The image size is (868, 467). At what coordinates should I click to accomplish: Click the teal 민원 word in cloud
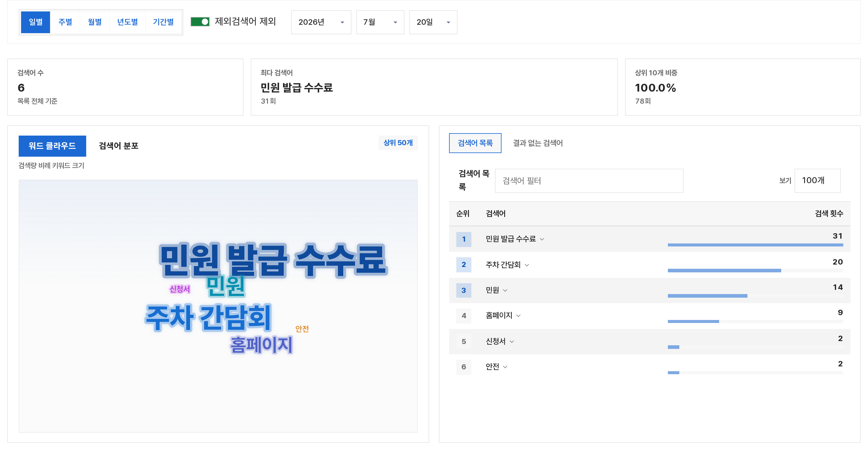(x=225, y=287)
